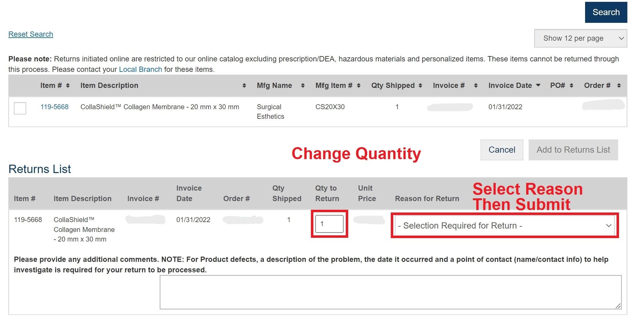
Task: Open item link 119-5668
Action: click(x=54, y=107)
